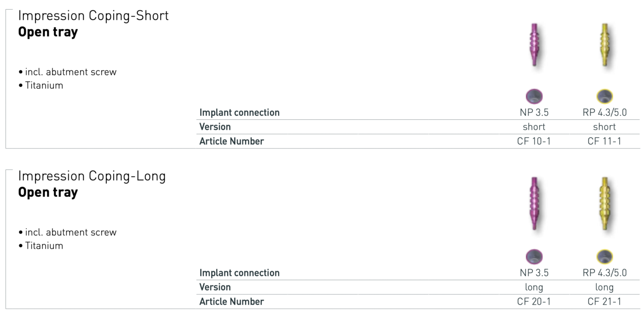This screenshot has height=317, width=644.
Task: Click the yellow long impression coping image
Action: [604, 203]
